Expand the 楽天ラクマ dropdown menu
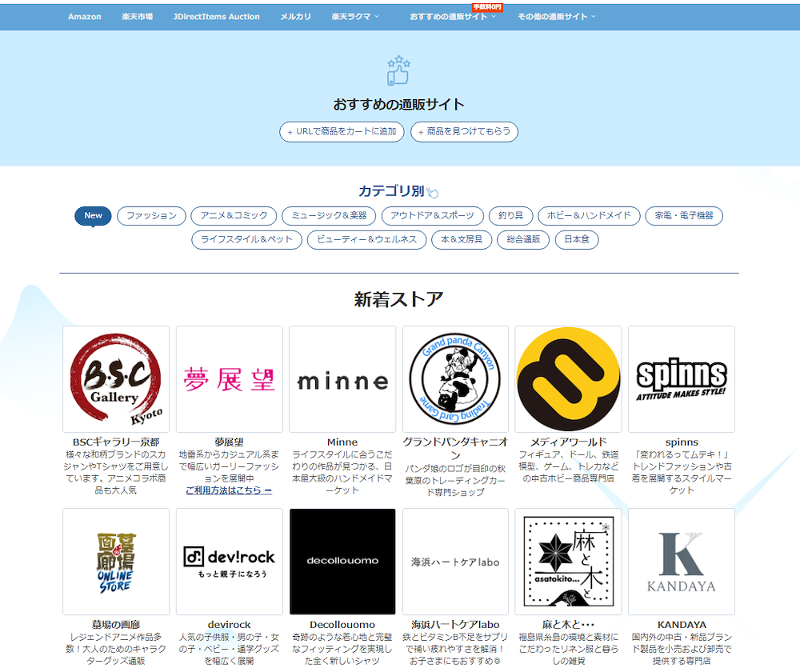This screenshot has width=800, height=672. (x=355, y=17)
